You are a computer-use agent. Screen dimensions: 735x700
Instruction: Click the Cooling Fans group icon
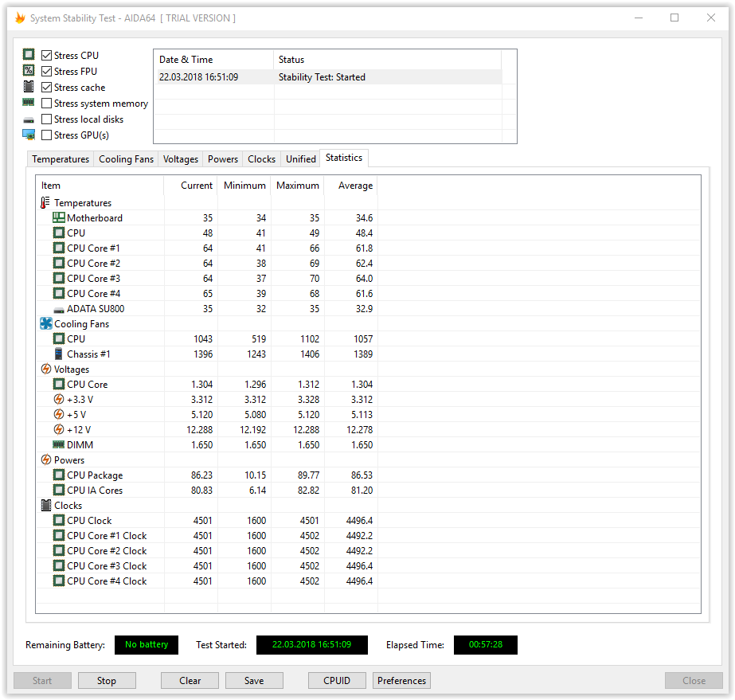coord(45,324)
